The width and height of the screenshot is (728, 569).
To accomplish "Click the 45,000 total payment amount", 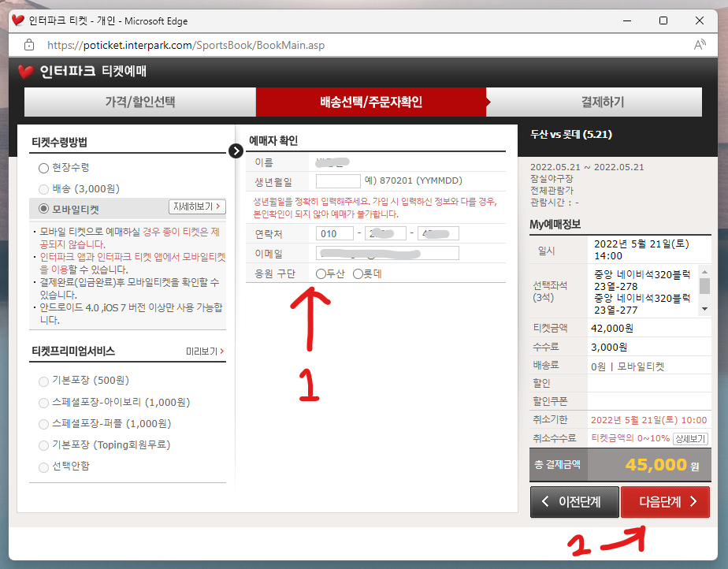I will [x=656, y=464].
